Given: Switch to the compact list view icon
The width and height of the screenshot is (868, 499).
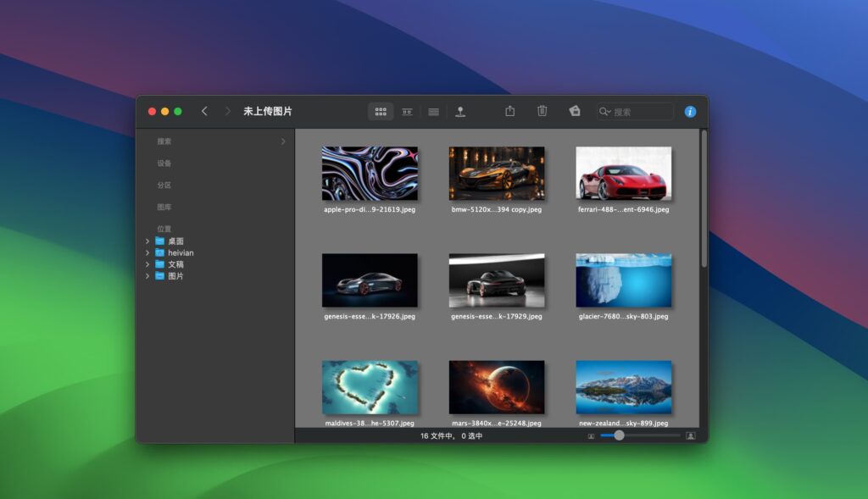Looking at the screenshot, I should pyautogui.click(x=407, y=111).
